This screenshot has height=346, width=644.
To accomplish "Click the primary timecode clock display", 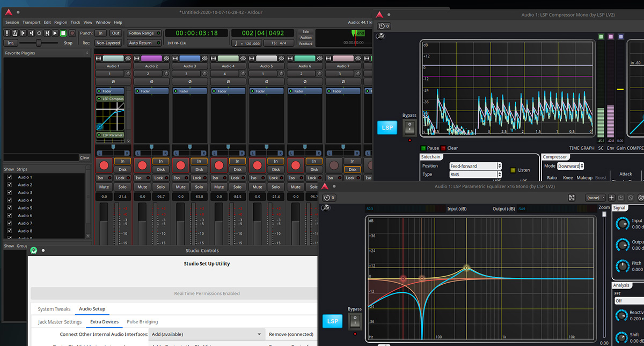I will pyautogui.click(x=196, y=33).
